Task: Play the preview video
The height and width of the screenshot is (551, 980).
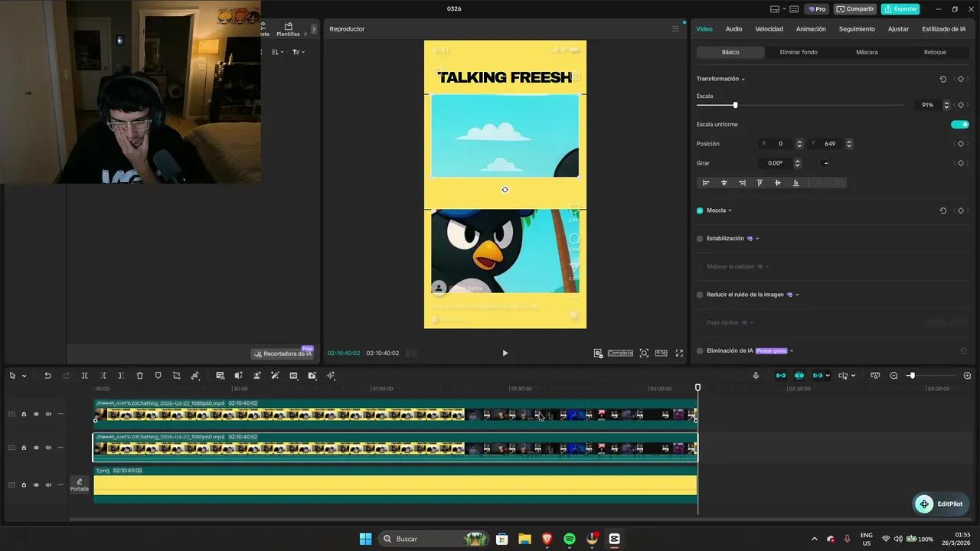Action: tap(505, 354)
